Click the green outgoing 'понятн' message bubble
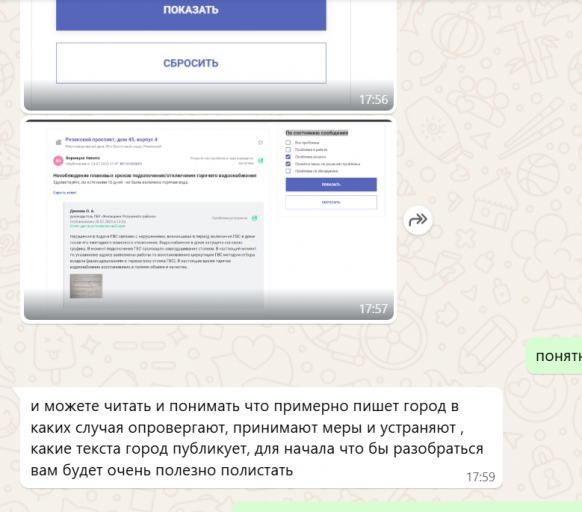This screenshot has height=512, width=582. click(x=554, y=356)
